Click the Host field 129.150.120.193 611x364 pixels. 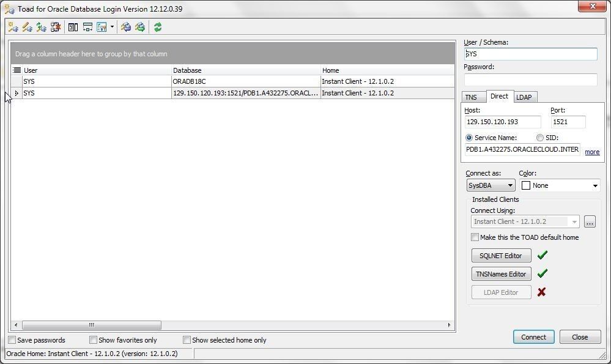[503, 122]
